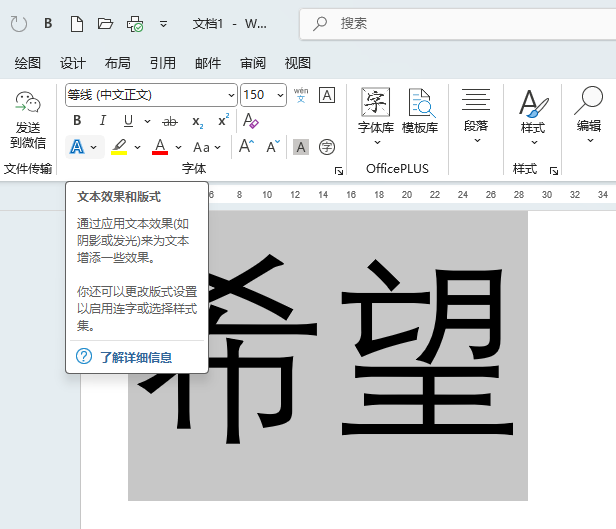Toggle strikethrough formatting

[170, 121]
